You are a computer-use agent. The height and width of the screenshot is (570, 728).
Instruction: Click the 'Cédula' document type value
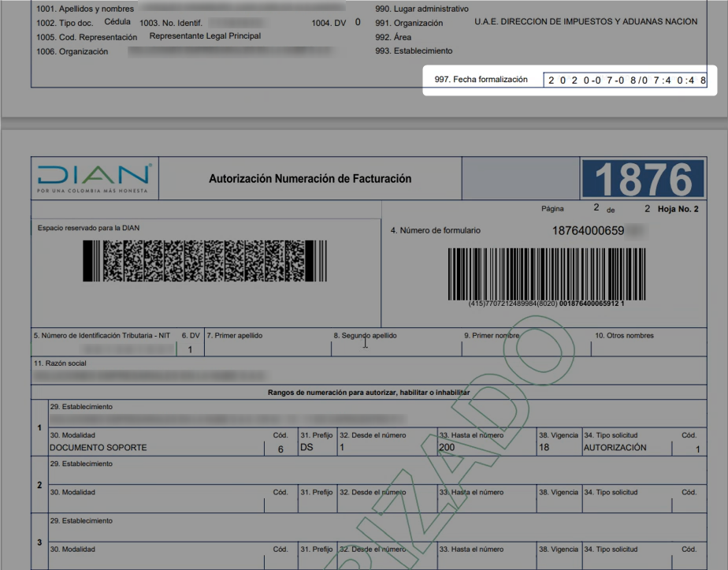click(117, 22)
